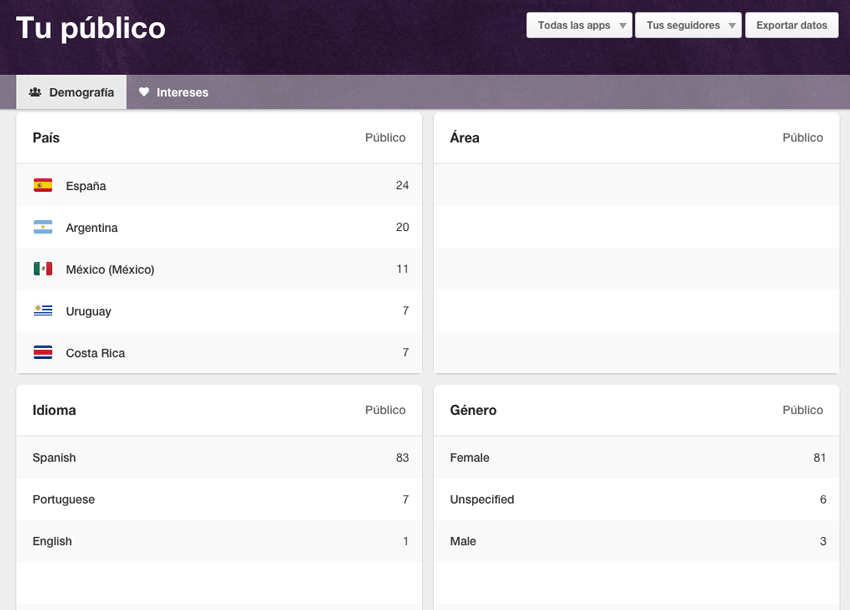Click the arrow next to Tus seguidores
850x610 pixels.
point(732,25)
